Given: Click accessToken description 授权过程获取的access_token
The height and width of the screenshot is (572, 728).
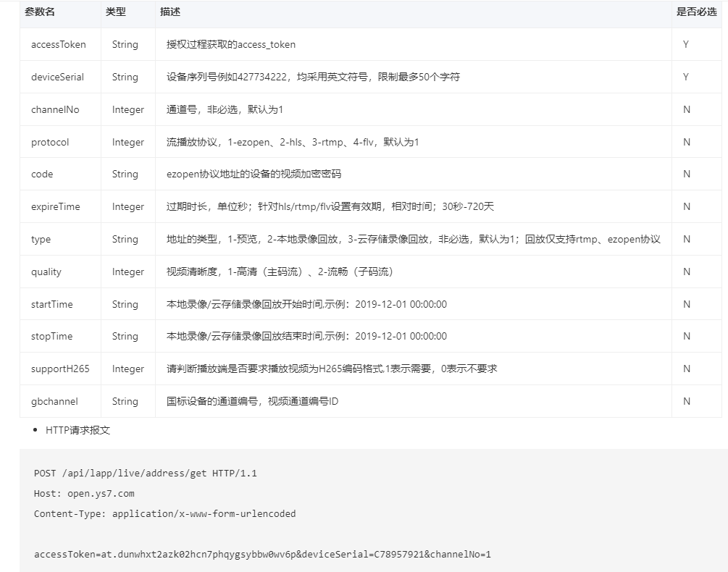Looking at the screenshot, I should (231, 45).
